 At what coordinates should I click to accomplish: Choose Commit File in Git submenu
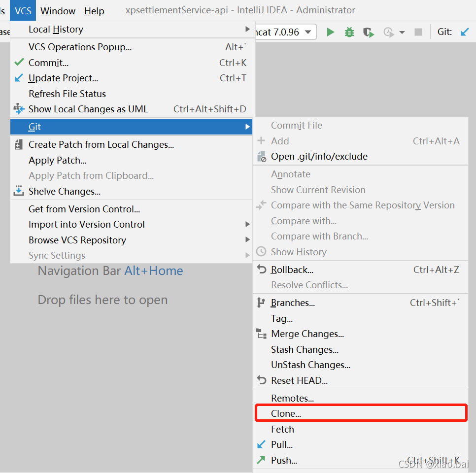tap(360, 125)
